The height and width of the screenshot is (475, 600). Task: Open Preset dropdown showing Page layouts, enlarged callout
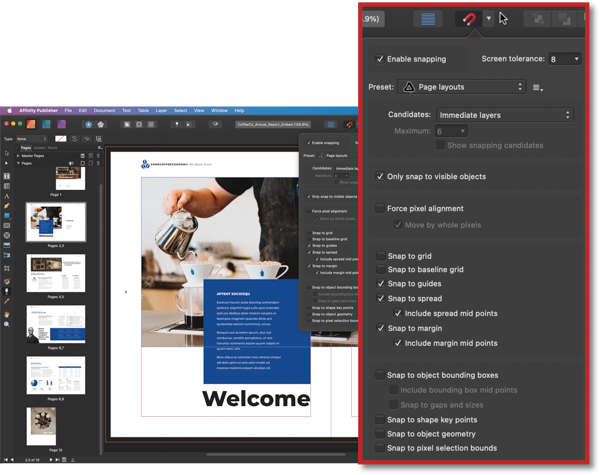462,87
